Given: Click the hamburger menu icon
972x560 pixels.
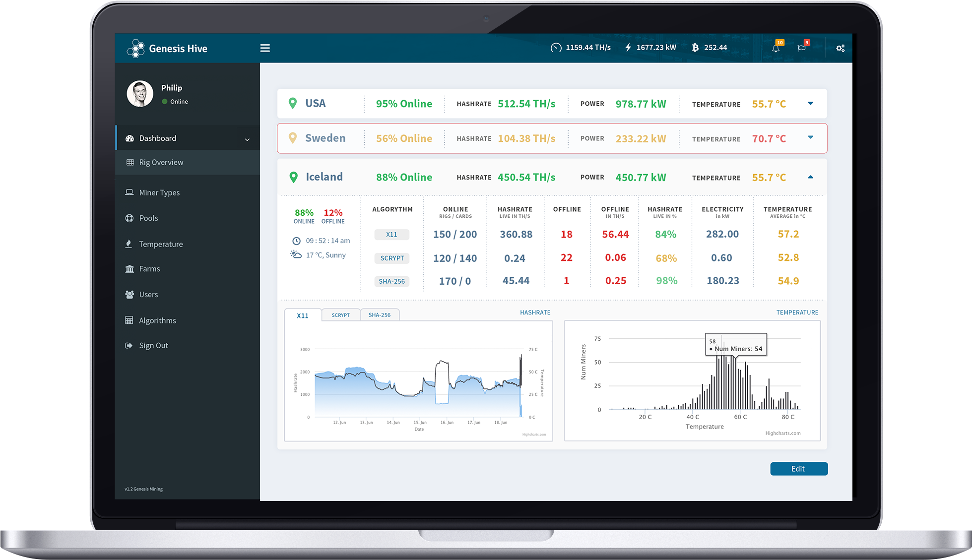Looking at the screenshot, I should click(x=265, y=48).
